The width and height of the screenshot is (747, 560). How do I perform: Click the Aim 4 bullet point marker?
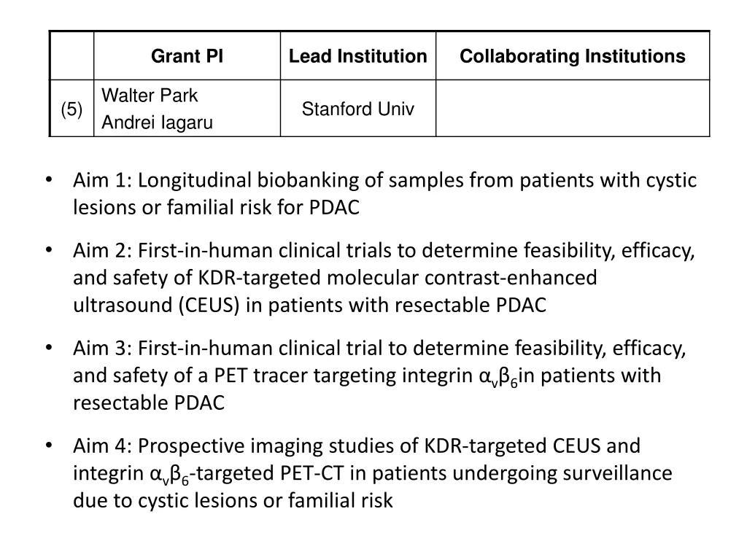pos(49,446)
